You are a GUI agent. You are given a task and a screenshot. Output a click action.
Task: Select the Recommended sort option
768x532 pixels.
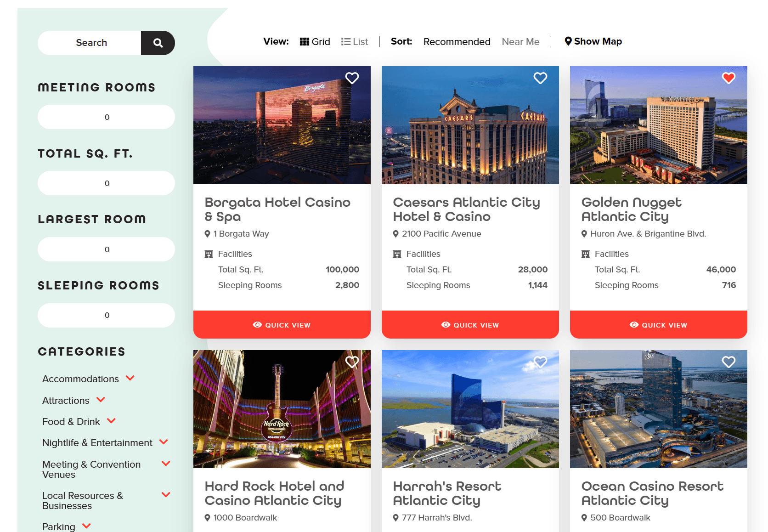click(x=457, y=41)
